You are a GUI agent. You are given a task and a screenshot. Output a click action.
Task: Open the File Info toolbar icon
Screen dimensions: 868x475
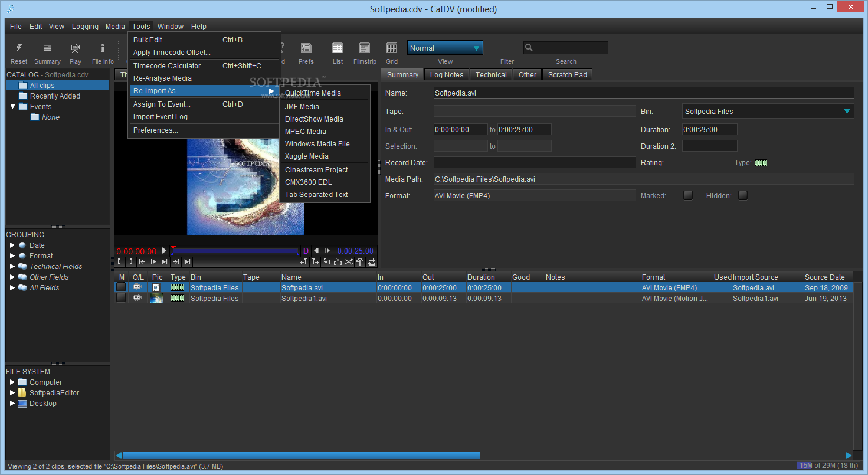click(103, 48)
